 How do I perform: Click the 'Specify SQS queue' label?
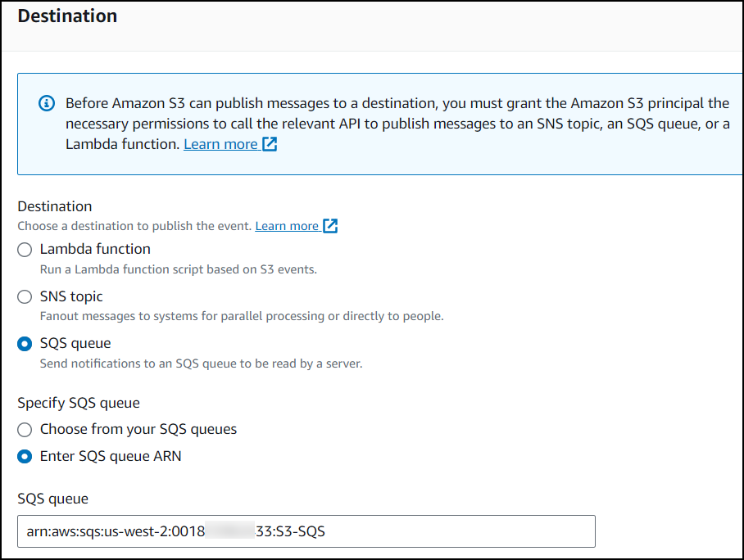pyautogui.click(x=79, y=403)
